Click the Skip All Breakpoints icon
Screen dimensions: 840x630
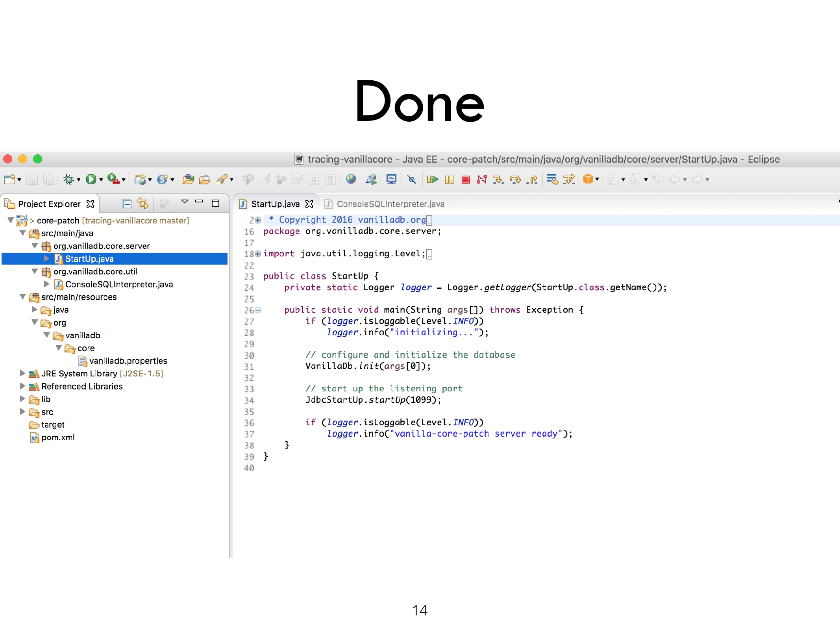(x=412, y=180)
